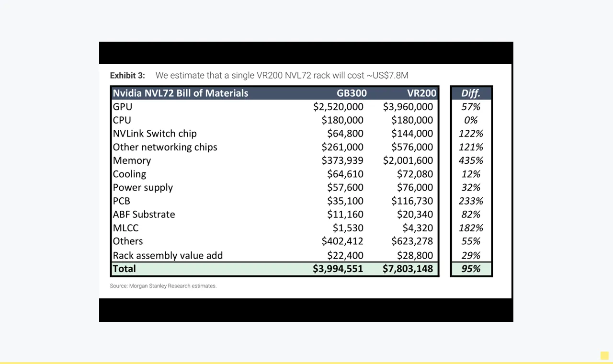Select the 29% Rack assembly difference
Image resolution: width=613 pixels, height=364 pixels.
point(471,255)
